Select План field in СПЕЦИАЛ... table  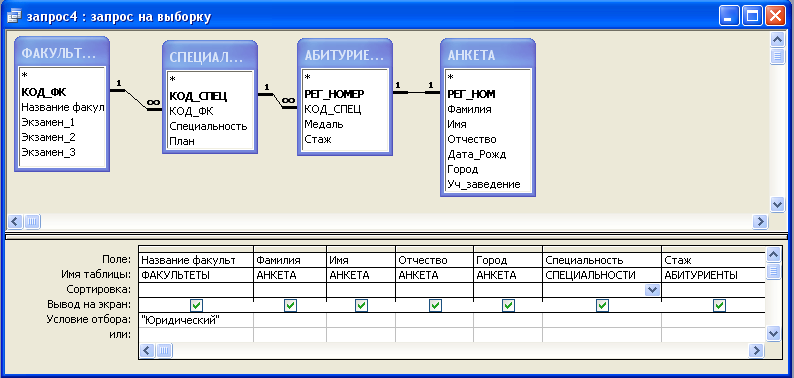point(181,141)
